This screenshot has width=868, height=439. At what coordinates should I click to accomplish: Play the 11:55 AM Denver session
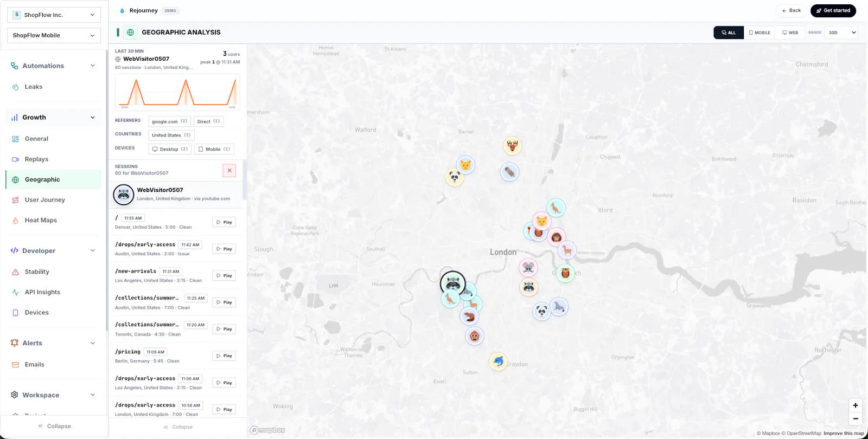pyautogui.click(x=224, y=222)
